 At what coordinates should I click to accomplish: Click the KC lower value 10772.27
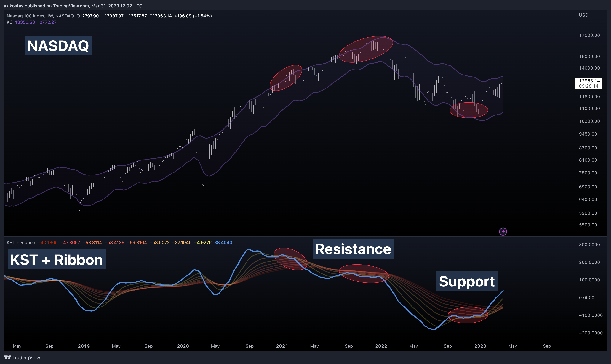[x=47, y=22]
